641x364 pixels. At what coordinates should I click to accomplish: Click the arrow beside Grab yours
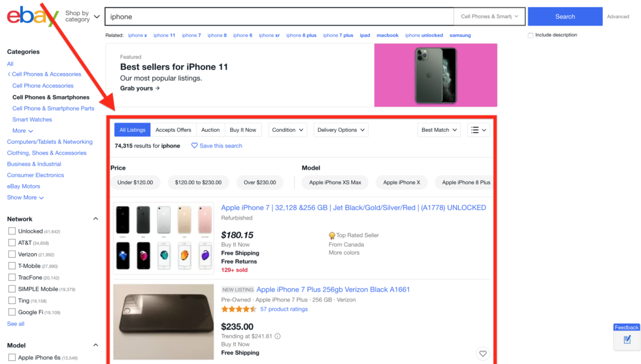click(157, 88)
